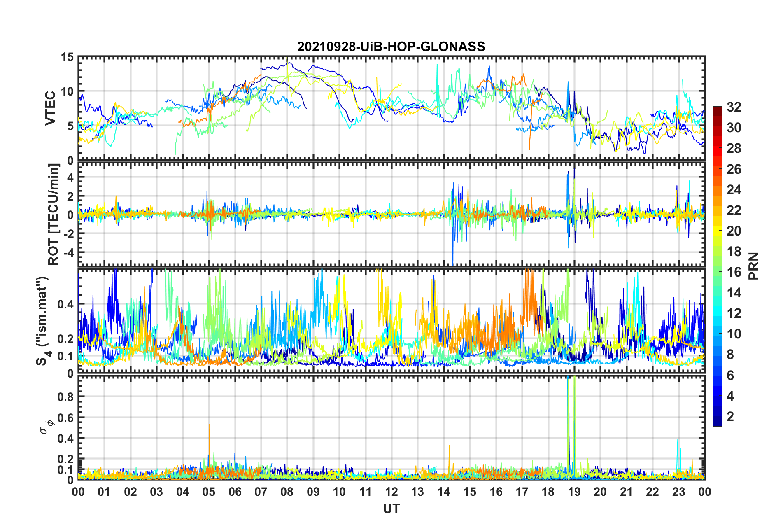Click the ROT axis tick label -4
The image size is (783, 532).
point(67,252)
